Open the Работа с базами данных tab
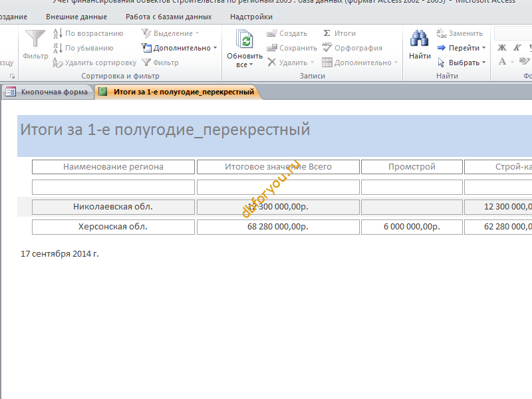 tap(168, 17)
